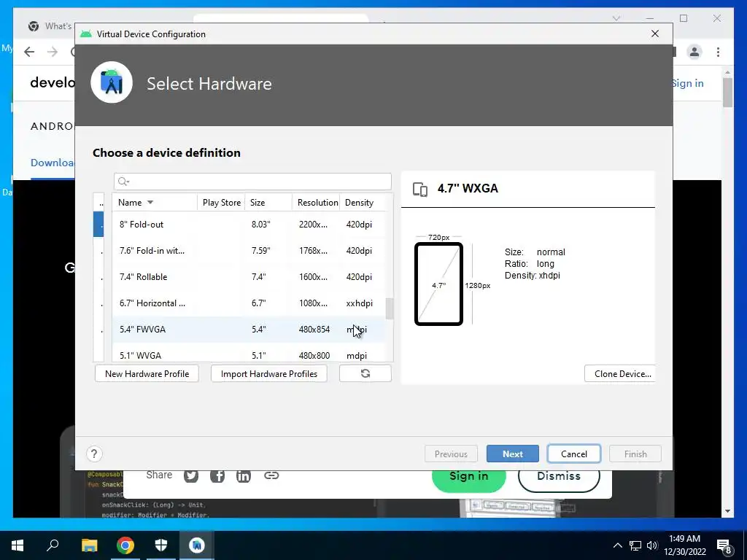Click the device type icon beside 4.7" WXGA
747x560 pixels.
pyautogui.click(x=420, y=189)
